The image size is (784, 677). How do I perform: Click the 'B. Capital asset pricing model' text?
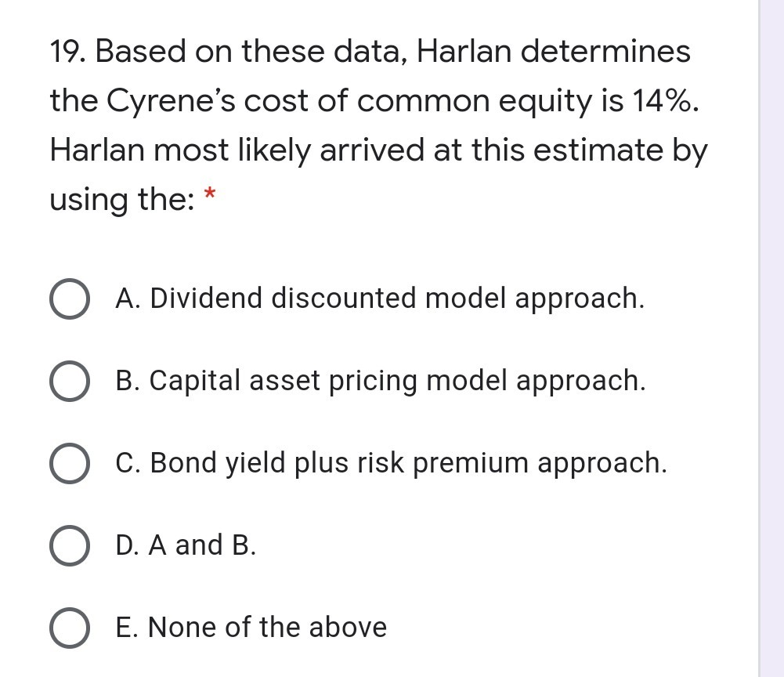[x=380, y=381]
